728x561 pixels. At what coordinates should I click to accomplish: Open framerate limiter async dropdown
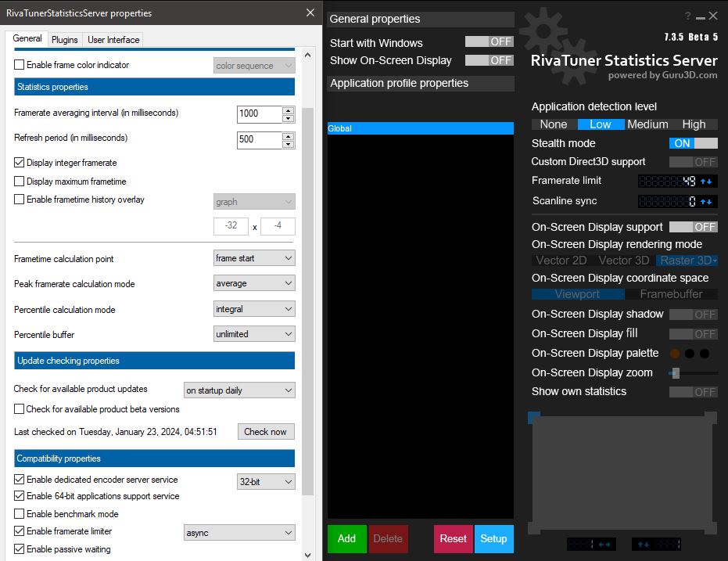pos(239,533)
